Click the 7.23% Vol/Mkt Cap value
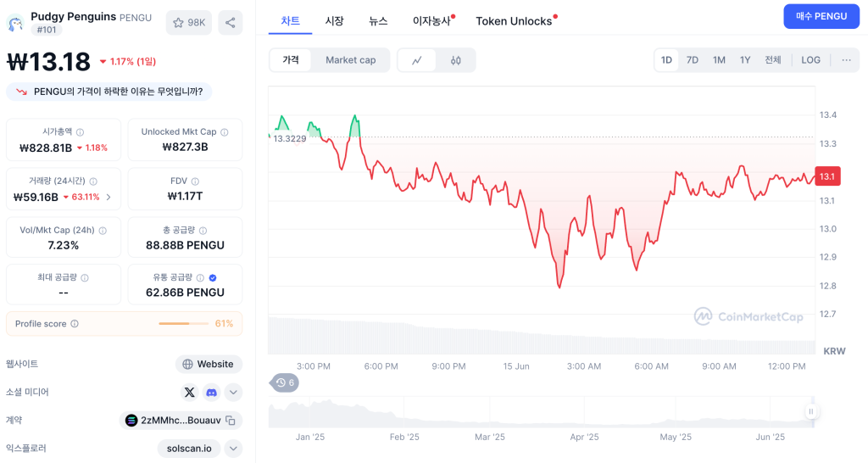The height and width of the screenshot is (463, 868). point(63,245)
